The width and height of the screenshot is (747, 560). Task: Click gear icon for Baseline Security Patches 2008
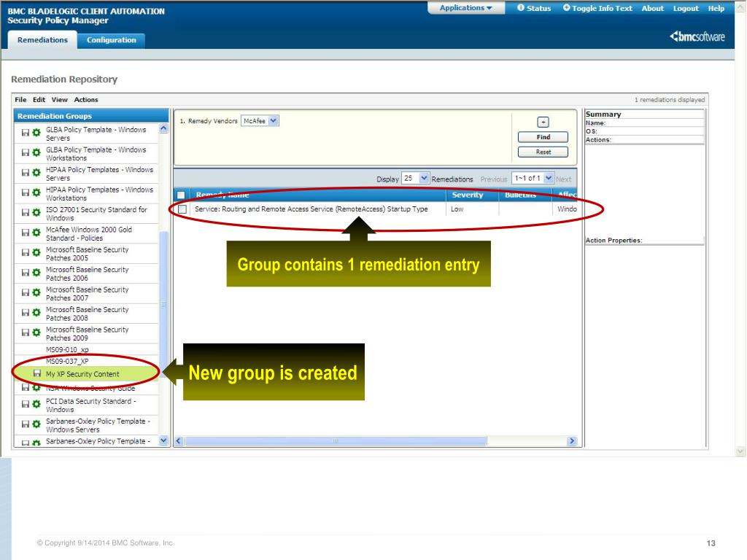36,313
